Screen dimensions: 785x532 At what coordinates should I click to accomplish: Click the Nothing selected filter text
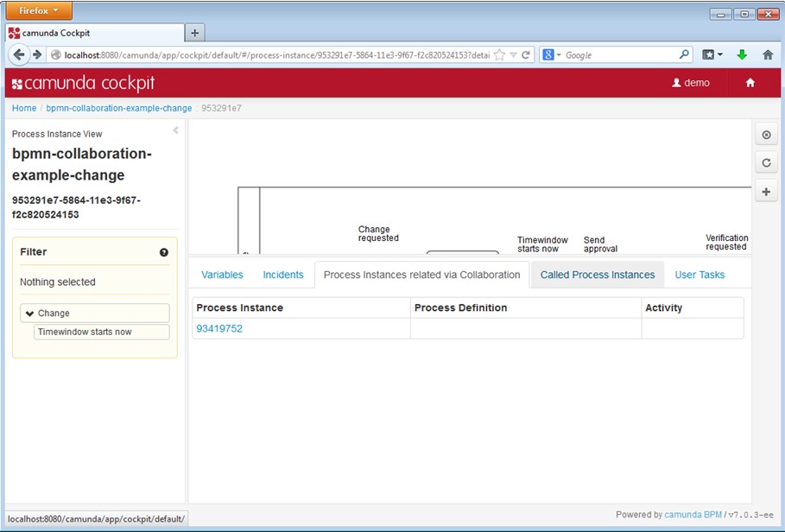pyautogui.click(x=58, y=282)
